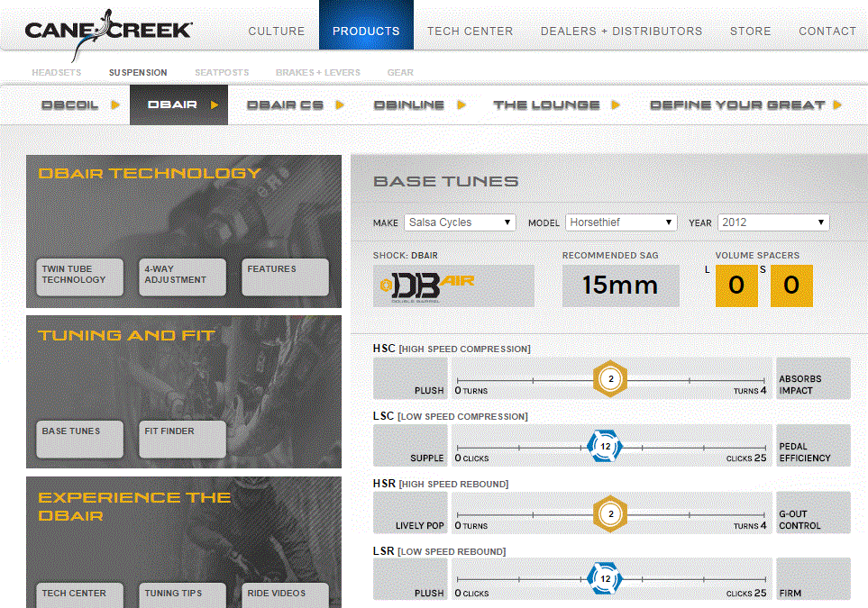Go to the Headsets subcategory

[x=57, y=72]
